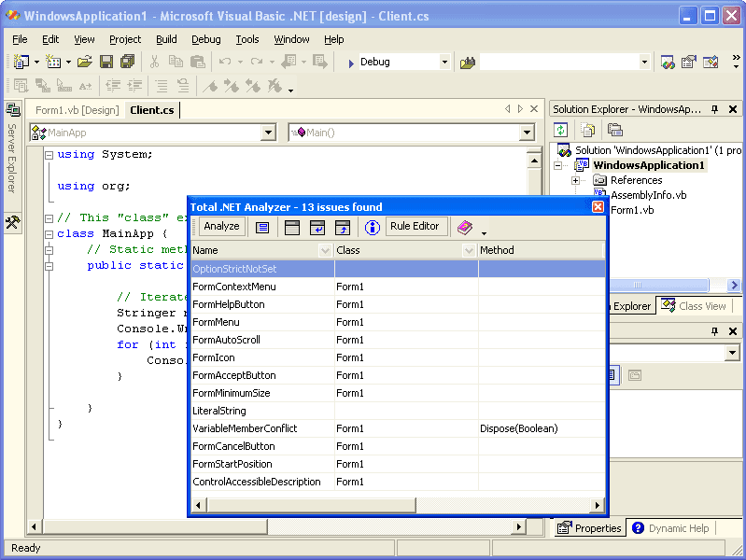Pin the Solution Explorer panel
Screen dimensions: 746x560
click(714, 109)
